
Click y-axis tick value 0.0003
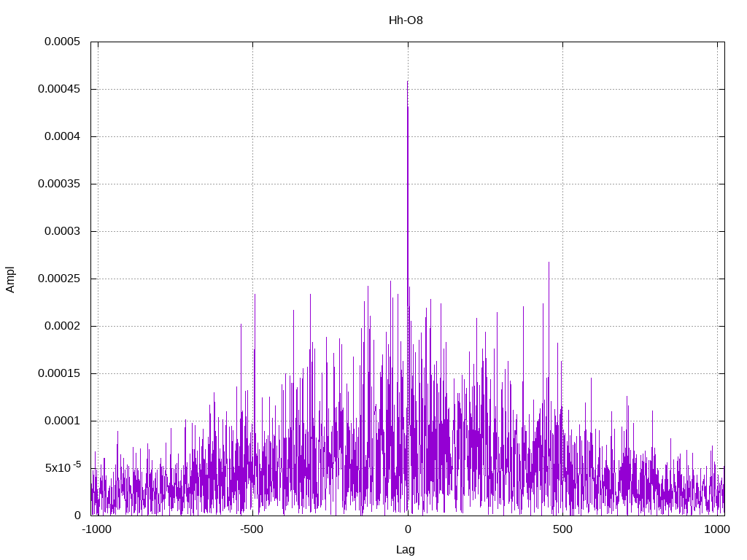(63, 231)
